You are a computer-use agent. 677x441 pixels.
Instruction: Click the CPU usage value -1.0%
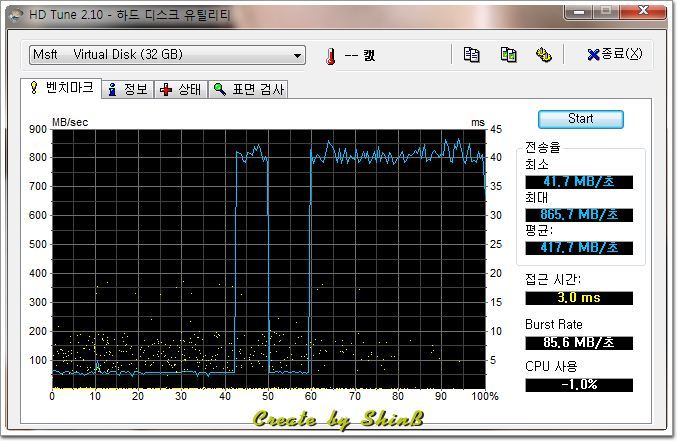pyautogui.click(x=579, y=385)
